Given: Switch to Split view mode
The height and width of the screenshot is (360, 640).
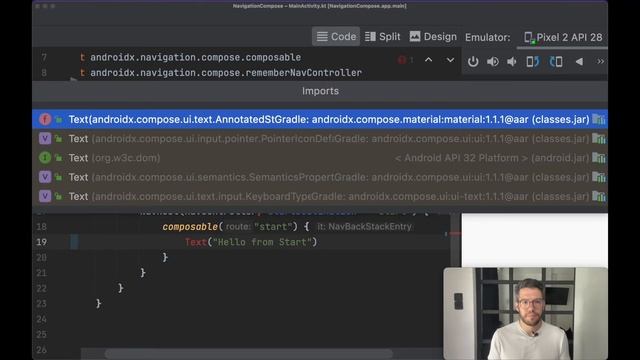Looking at the screenshot, I should tap(382, 37).
